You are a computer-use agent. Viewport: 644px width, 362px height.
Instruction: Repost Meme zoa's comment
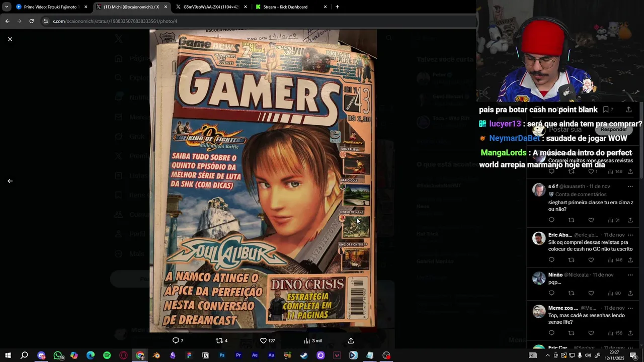coord(571,333)
